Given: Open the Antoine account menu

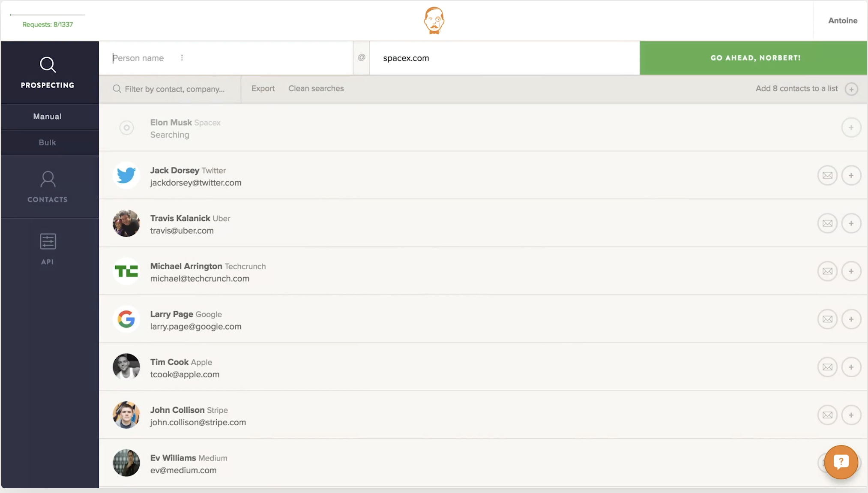Looking at the screenshot, I should click(x=842, y=21).
